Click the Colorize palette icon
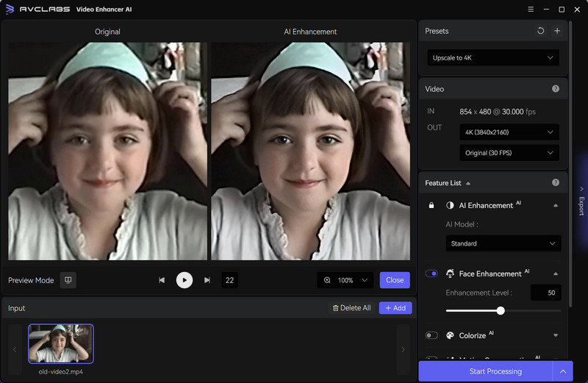Viewport: 588px width, 383px height. point(450,335)
